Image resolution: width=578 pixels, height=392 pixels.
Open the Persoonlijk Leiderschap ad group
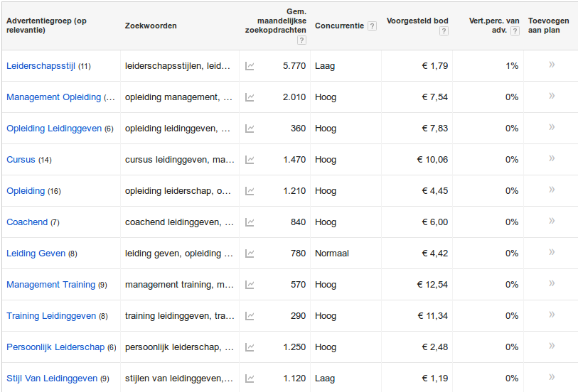pos(55,347)
